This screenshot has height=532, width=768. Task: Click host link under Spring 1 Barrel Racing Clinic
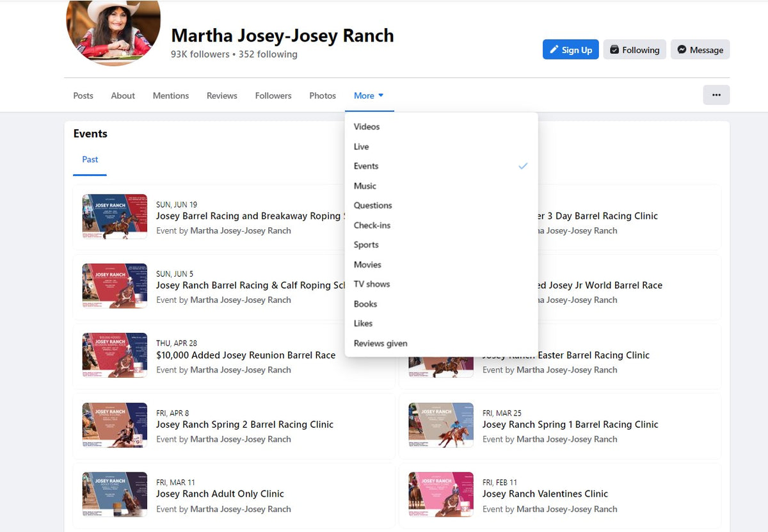[x=567, y=439]
